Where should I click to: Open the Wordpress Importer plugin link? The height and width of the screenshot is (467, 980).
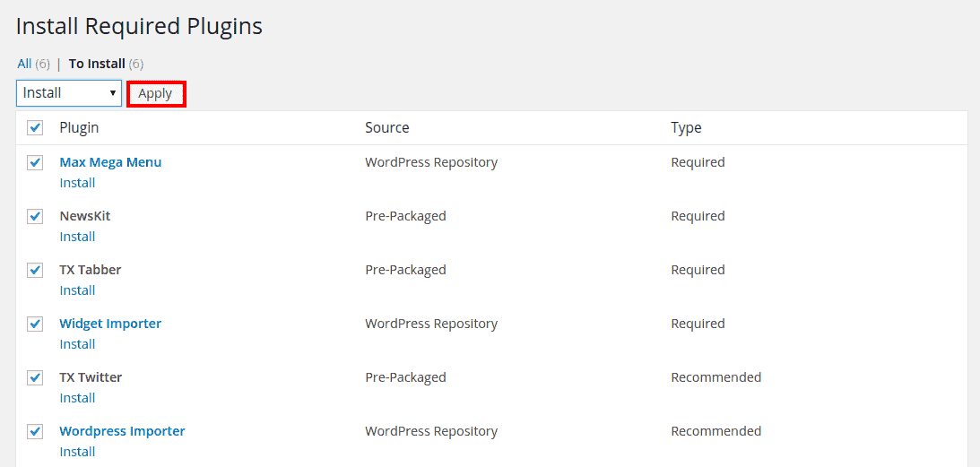click(x=123, y=431)
